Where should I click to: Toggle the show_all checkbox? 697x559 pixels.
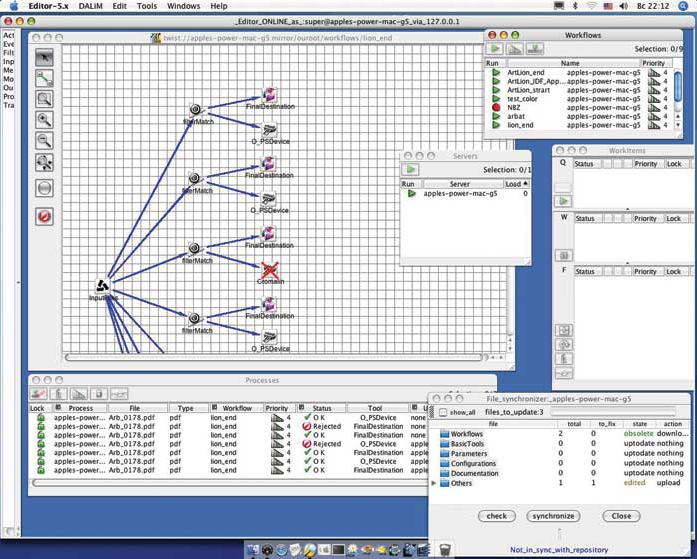point(443,412)
